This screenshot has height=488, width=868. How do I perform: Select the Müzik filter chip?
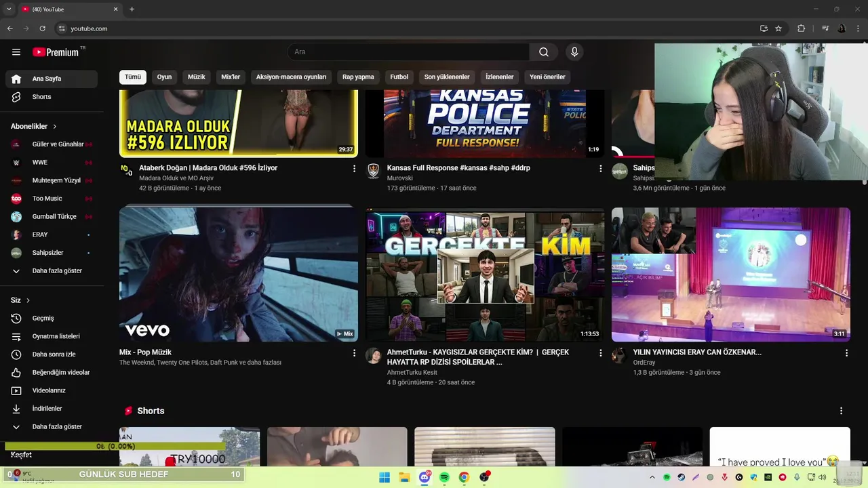pos(197,77)
